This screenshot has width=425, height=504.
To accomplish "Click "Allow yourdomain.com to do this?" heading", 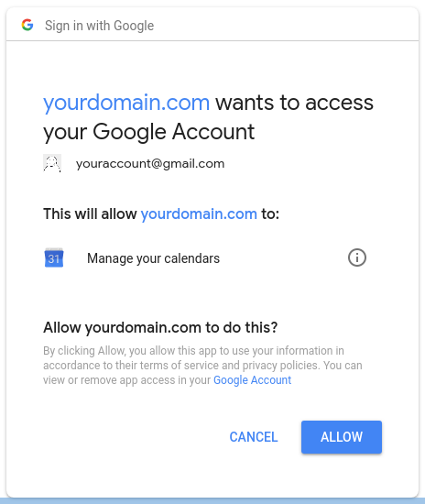I will tap(160, 327).
